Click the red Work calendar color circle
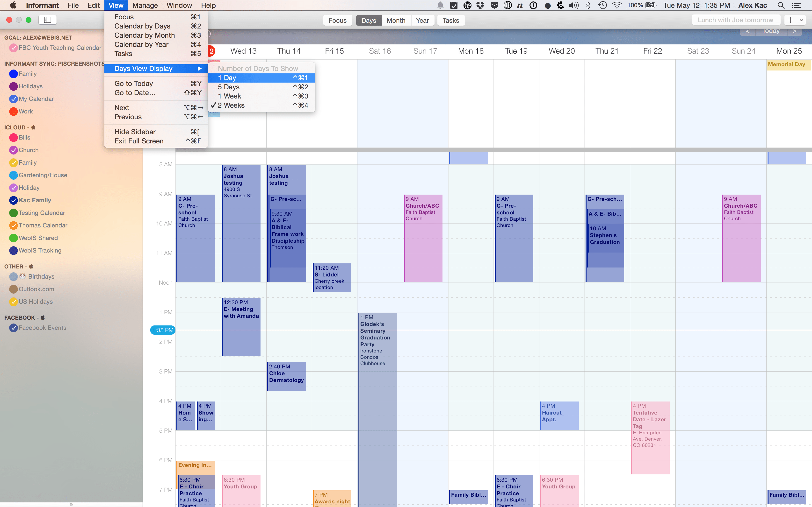Image resolution: width=812 pixels, height=507 pixels. [x=14, y=112]
